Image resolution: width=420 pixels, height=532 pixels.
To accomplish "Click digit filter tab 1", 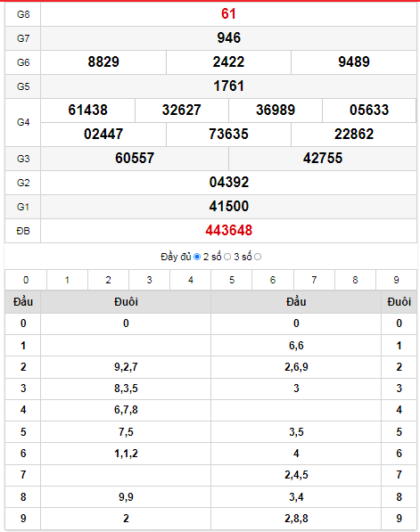I will click(67, 280).
